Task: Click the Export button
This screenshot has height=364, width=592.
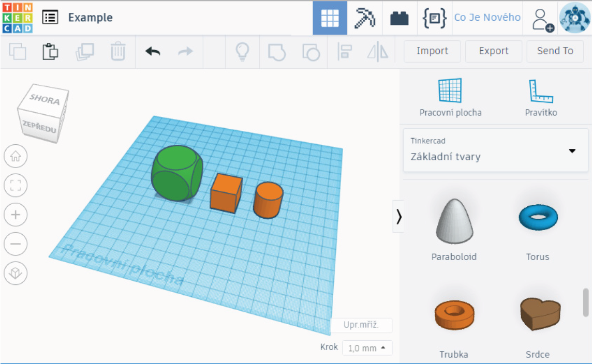Action: pos(493,51)
